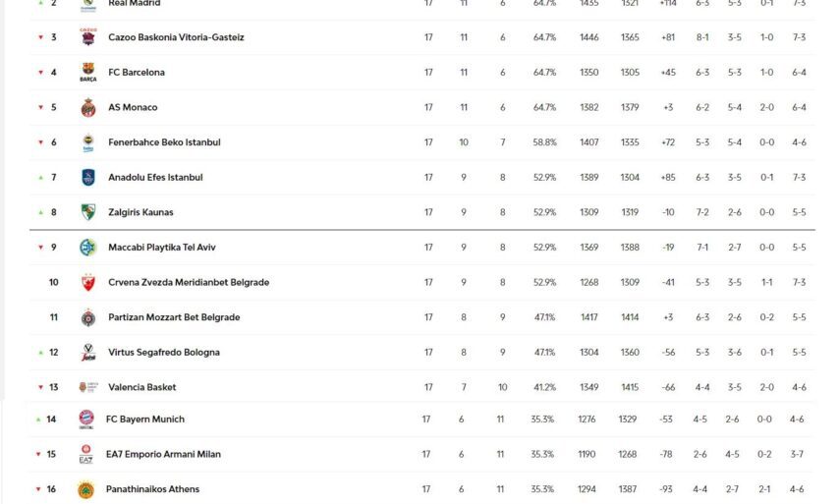This screenshot has height=504, width=840.
Task: Open the EA7 Emporio Armani Milan link
Action: pyautogui.click(x=163, y=454)
